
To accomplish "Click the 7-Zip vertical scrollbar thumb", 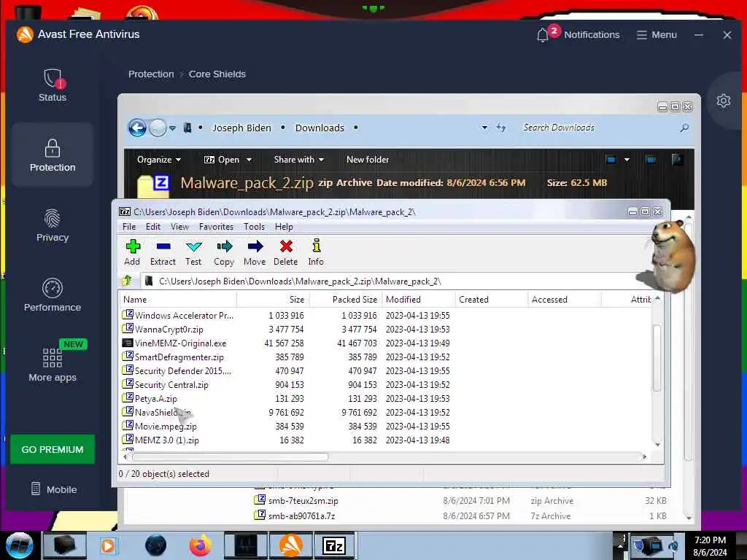I will [x=657, y=357].
